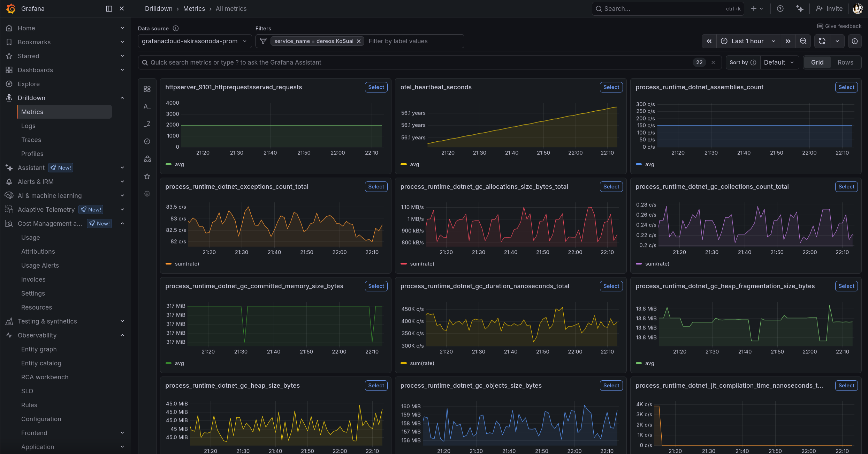Toggle avg series legend in otel_heartbeat_seconds panel
The image size is (868, 454).
414,164
